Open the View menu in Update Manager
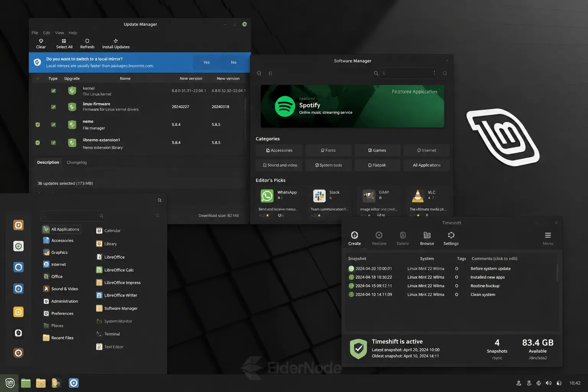 [59, 33]
